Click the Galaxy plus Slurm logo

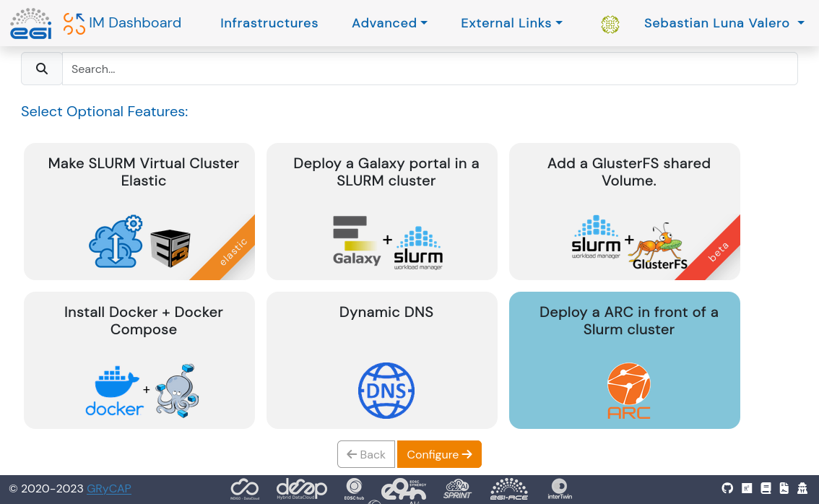point(388,243)
